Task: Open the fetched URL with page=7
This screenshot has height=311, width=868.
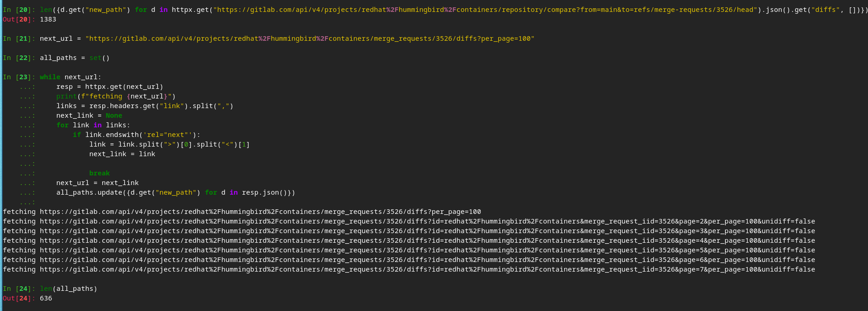Action: [427, 269]
